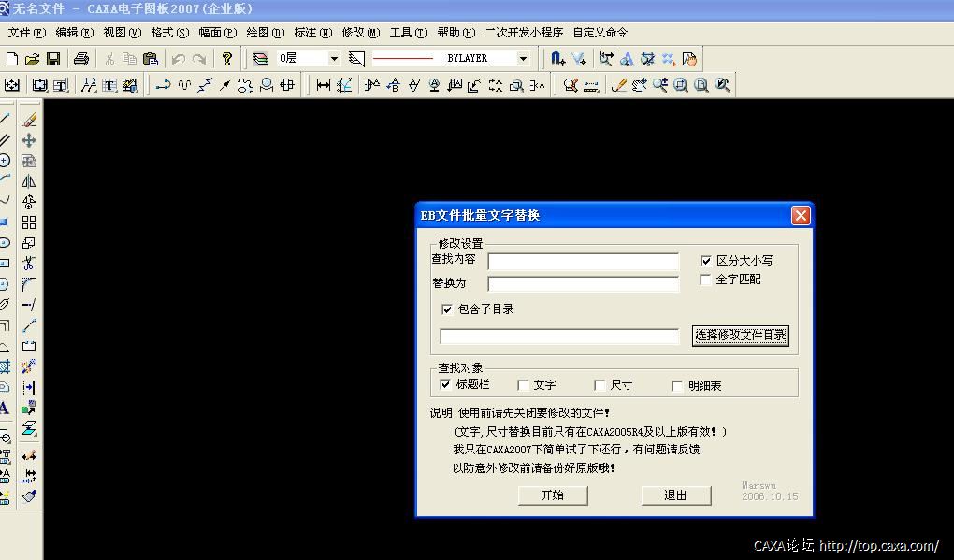The image size is (954, 560).
Task: Open the layer control icon next to the 0层 box
Action: click(260, 59)
